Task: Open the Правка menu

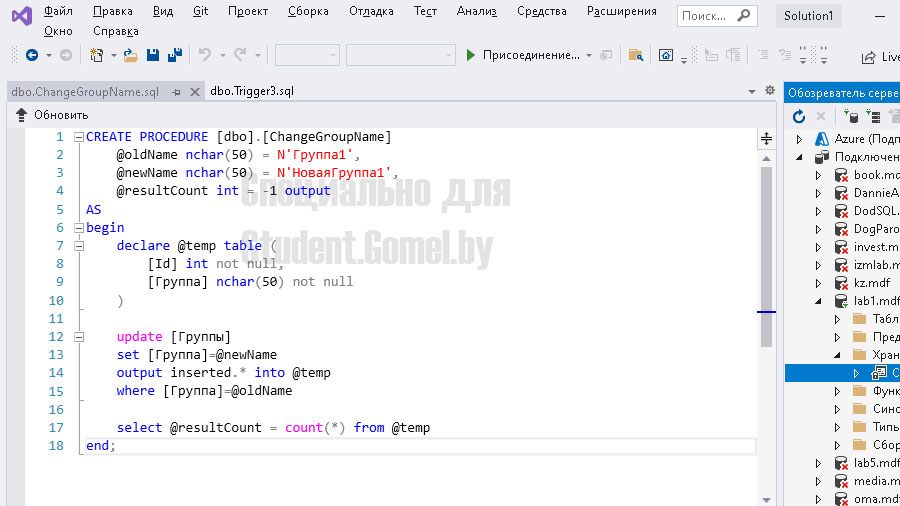Action: click(112, 11)
